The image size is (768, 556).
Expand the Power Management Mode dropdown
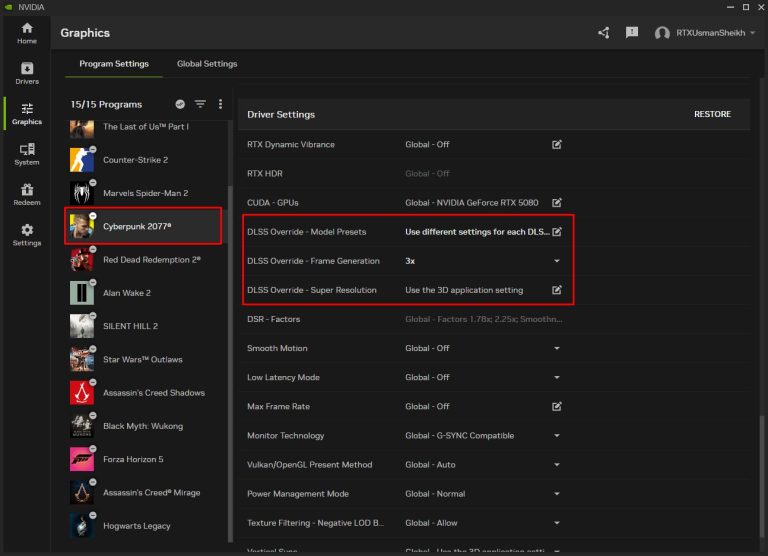tap(557, 494)
